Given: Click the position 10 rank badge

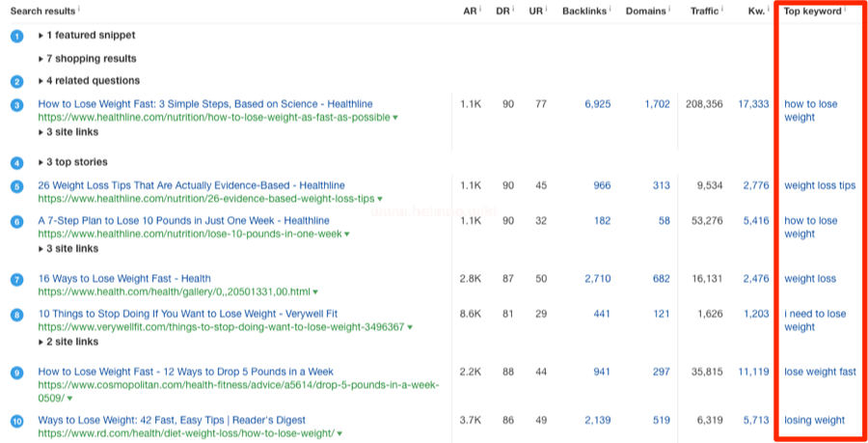Looking at the screenshot, I should coord(16,421).
